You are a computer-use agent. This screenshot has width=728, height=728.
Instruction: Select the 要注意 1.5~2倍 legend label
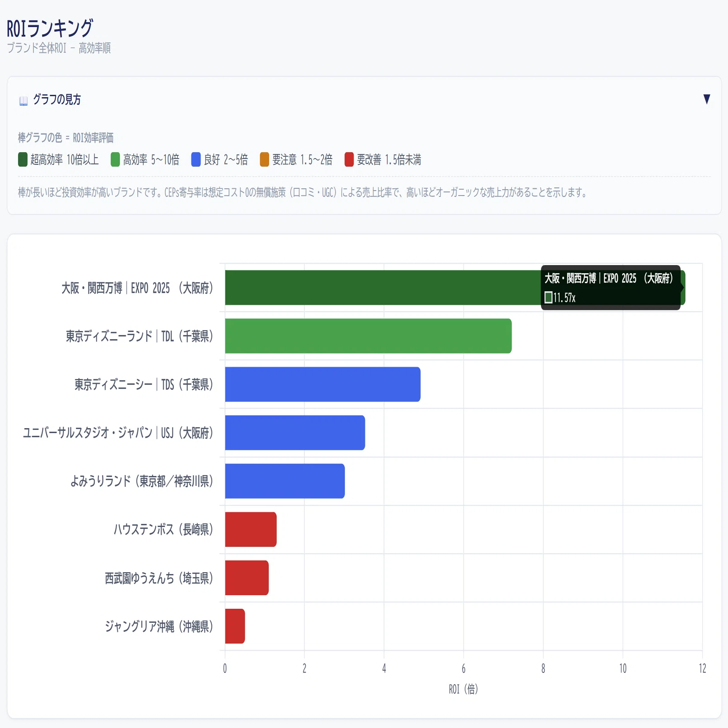[303, 159]
